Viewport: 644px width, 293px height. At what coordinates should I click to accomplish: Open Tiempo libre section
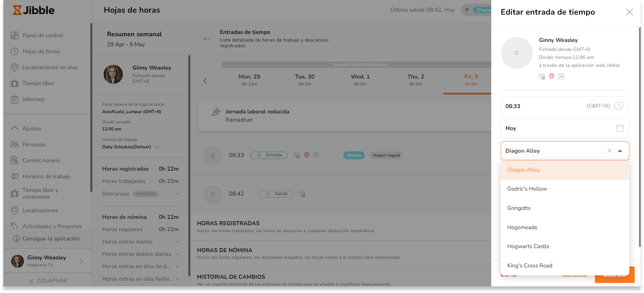coord(38,83)
